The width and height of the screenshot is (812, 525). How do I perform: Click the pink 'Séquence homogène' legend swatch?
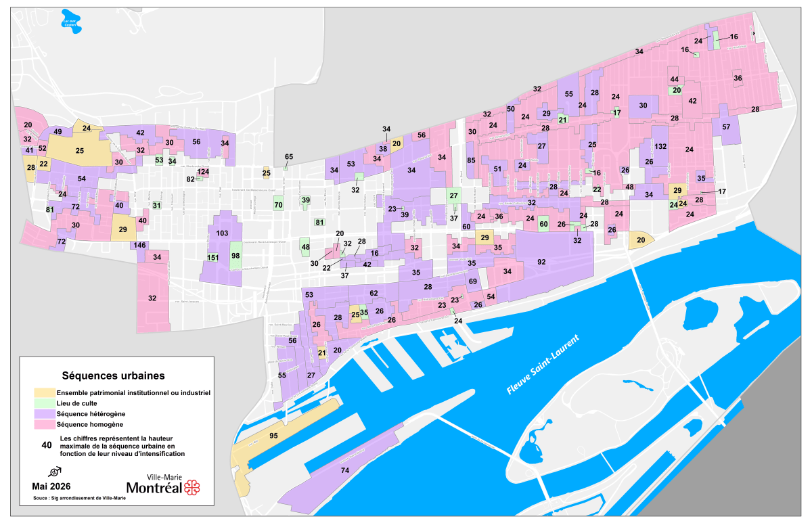pos(45,424)
